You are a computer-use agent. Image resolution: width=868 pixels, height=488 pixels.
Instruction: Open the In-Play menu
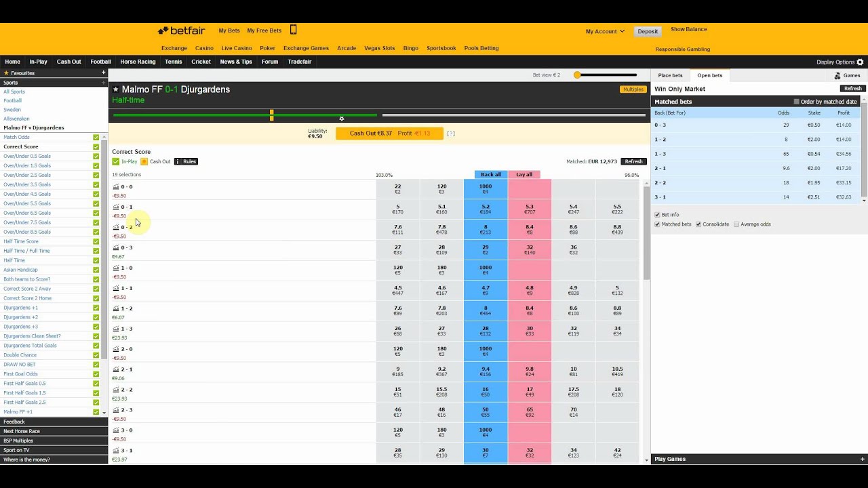(39, 62)
